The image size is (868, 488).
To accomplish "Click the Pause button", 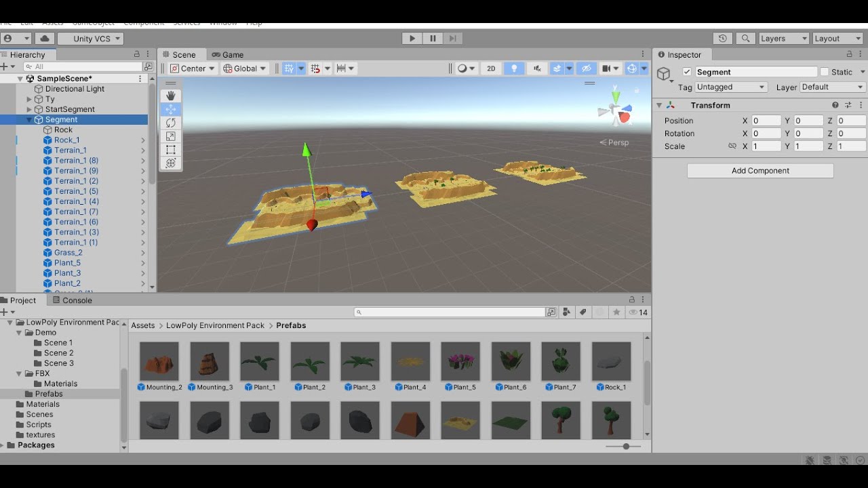I will (433, 39).
